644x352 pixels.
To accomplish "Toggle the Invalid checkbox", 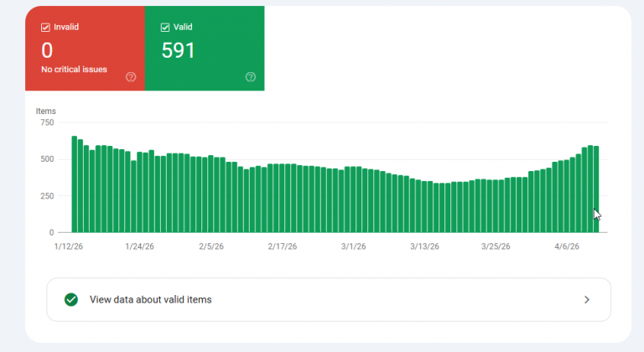I will 45,27.
